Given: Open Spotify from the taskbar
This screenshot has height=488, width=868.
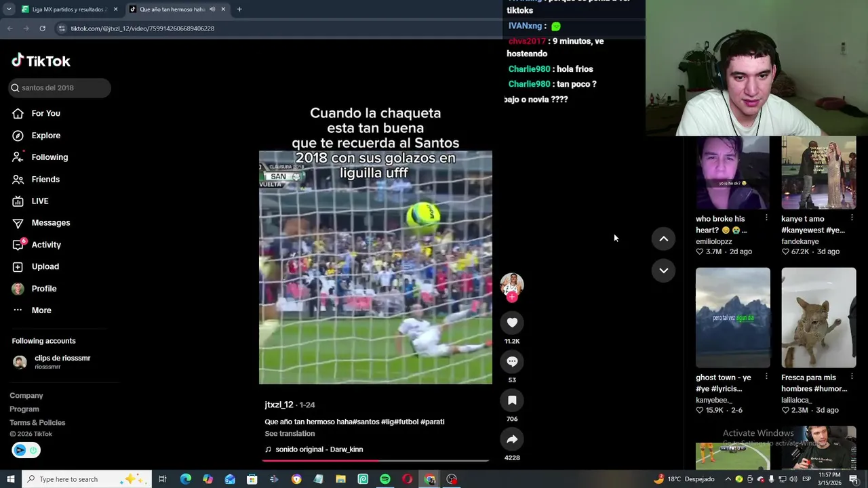Looking at the screenshot, I should [385, 479].
